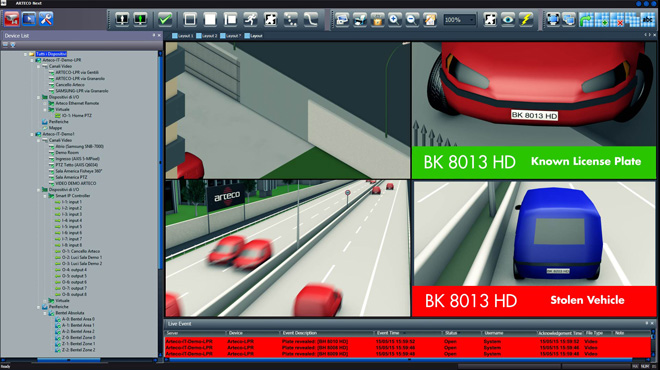Image resolution: width=660 pixels, height=370 pixels.
Task: Click the zoom out magnifier icon
Action: [412, 20]
